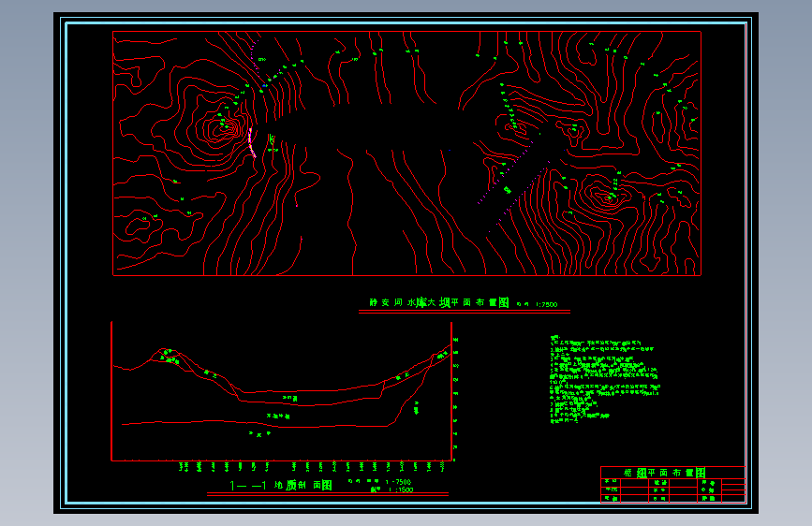Select the 1:1500 vertical scale text
The image size is (812, 526).
401,489
